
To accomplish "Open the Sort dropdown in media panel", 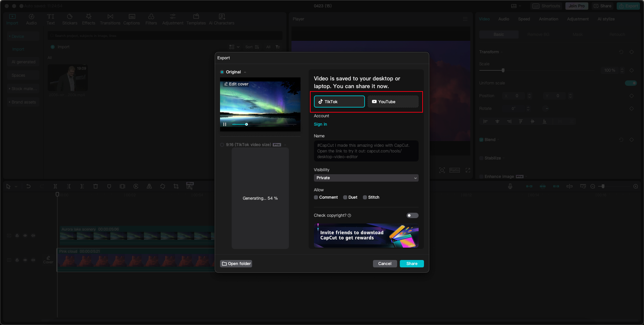I will (x=252, y=47).
